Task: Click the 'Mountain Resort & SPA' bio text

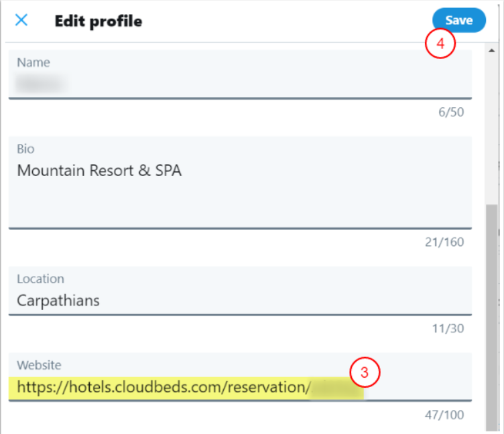Action: click(99, 171)
